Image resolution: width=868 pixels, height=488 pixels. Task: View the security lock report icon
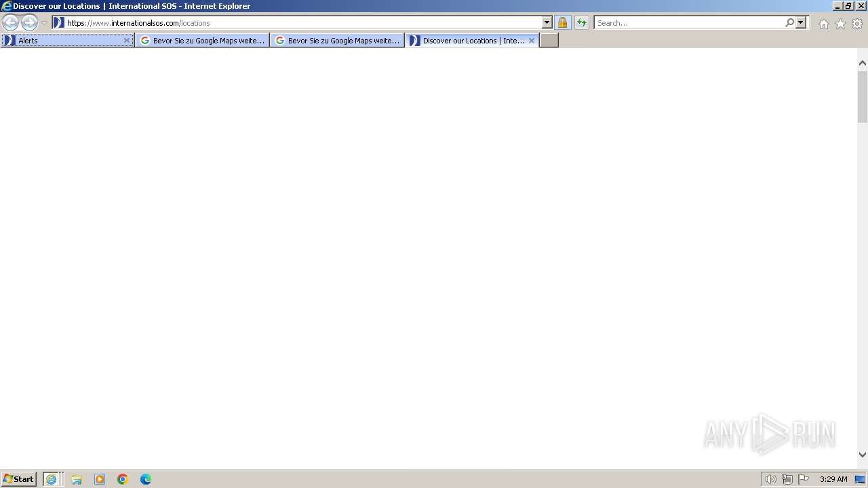(x=562, y=23)
